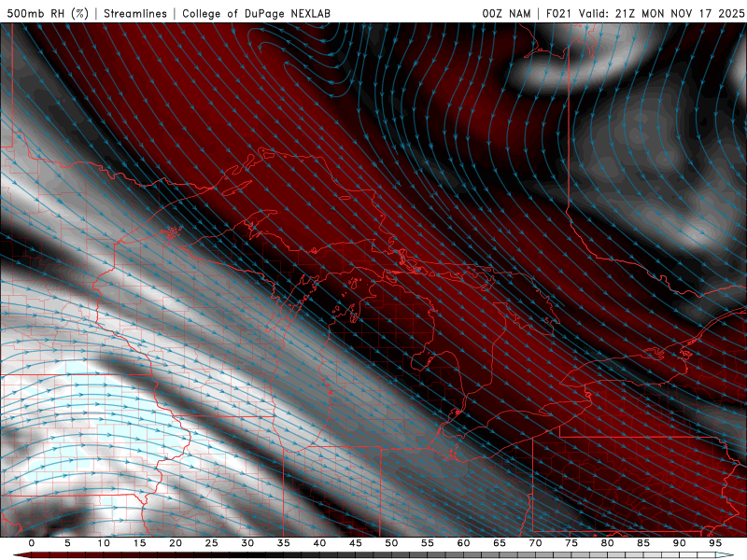The height and width of the screenshot is (560, 747).
Task: Click the "90" color scale label
Action: 679,543
